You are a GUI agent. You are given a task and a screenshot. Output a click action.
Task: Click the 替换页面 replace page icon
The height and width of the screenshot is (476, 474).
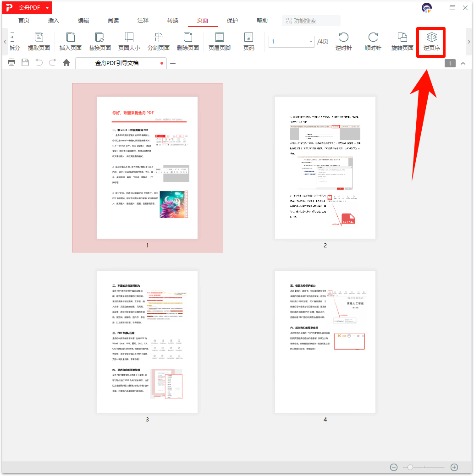99,41
